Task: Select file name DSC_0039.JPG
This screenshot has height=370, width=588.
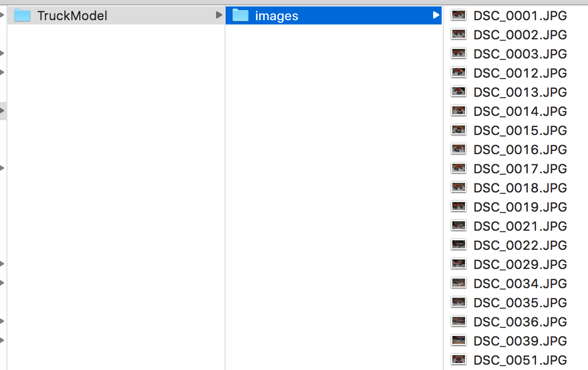Action: coord(520,341)
